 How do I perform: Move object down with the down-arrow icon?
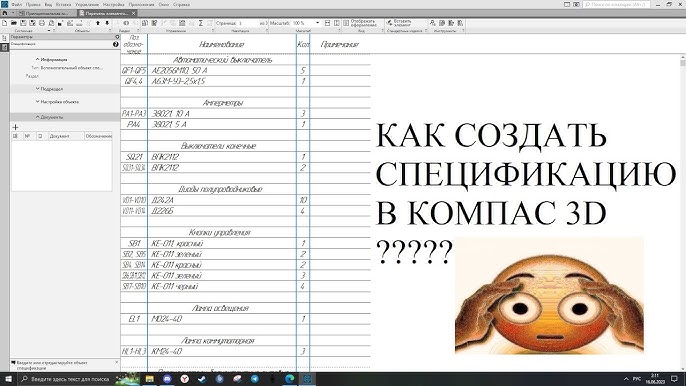(x=107, y=23)
